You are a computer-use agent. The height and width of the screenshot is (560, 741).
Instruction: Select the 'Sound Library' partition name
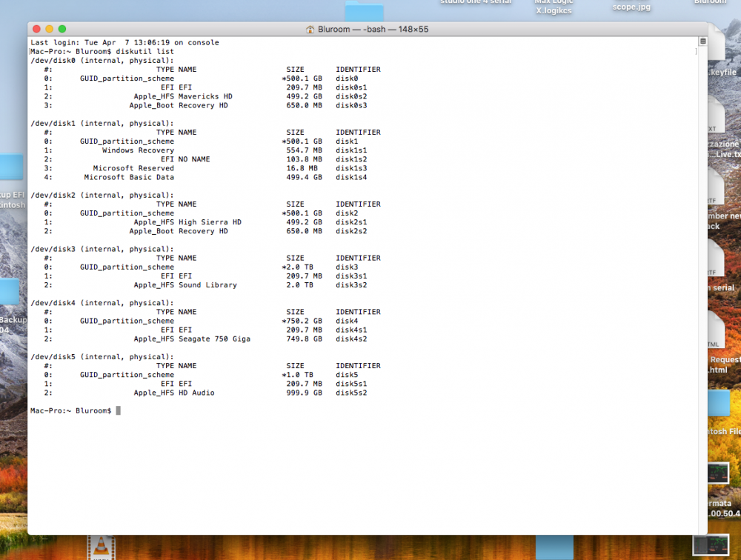click(x=207, y=285)
